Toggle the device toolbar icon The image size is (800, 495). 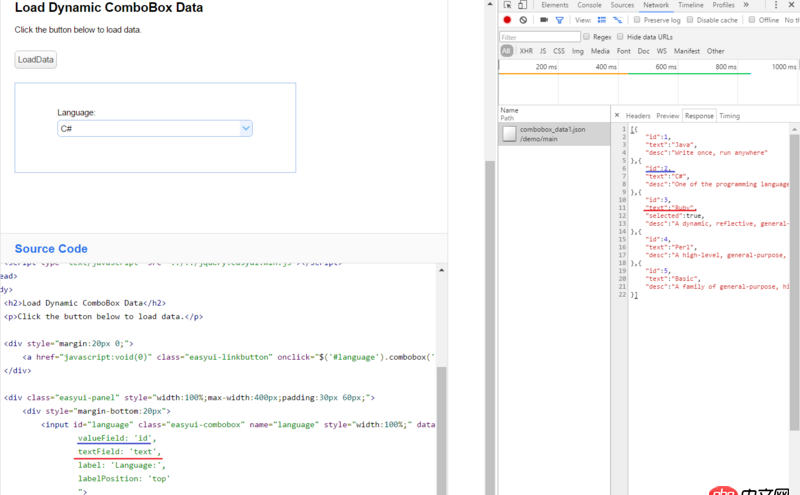[x=524, y=5]
